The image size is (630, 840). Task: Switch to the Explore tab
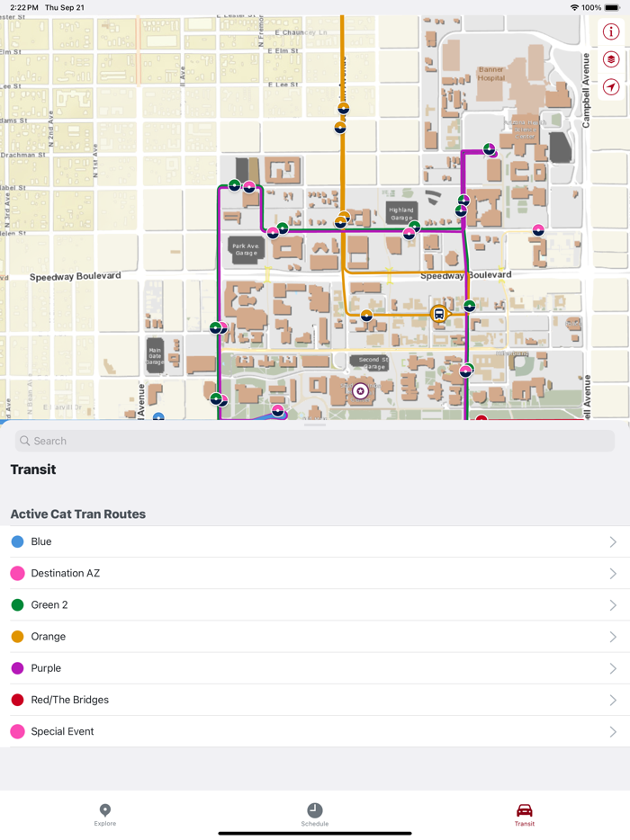click(105, 815)
